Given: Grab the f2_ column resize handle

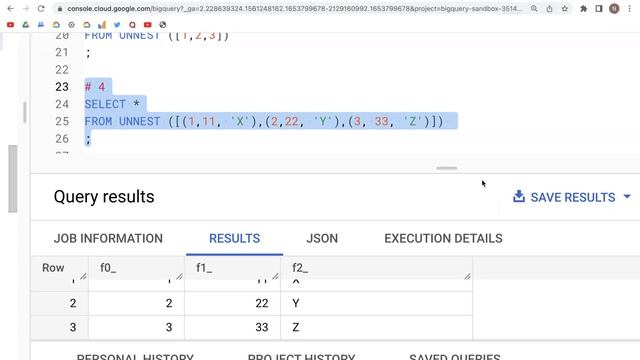Looking at the screenshot, I should [467, 276].
